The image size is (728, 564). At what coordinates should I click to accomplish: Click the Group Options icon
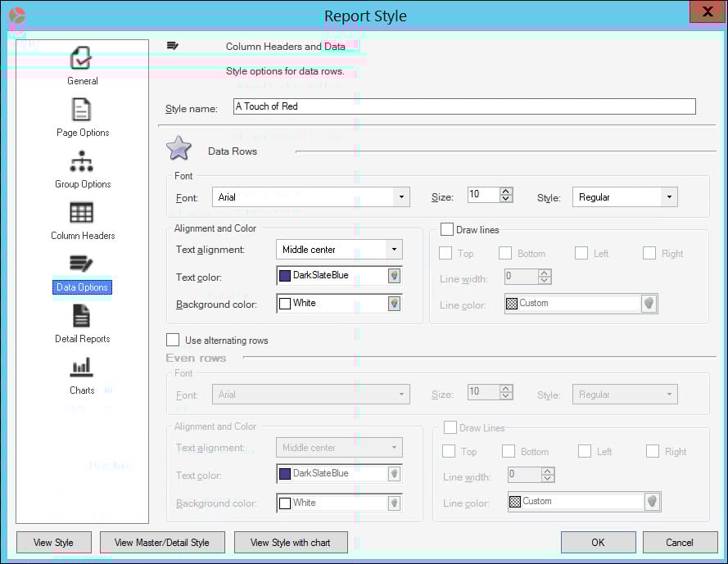point(82,166)
